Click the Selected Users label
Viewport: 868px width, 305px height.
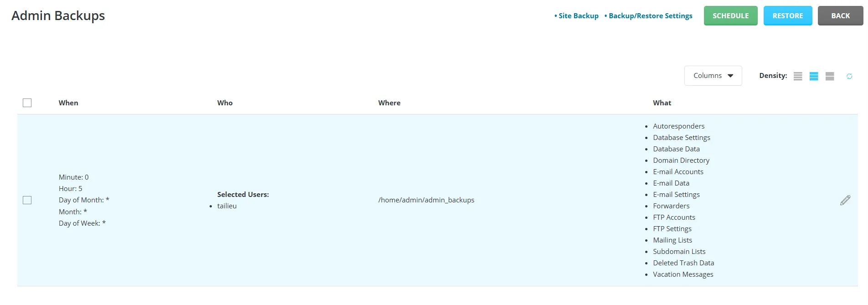click(243, 195)
